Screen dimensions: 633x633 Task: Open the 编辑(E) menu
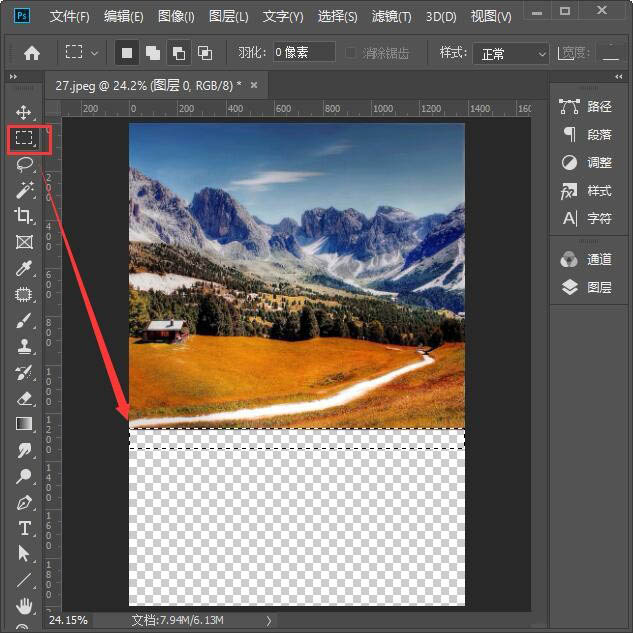pos(124,17)
